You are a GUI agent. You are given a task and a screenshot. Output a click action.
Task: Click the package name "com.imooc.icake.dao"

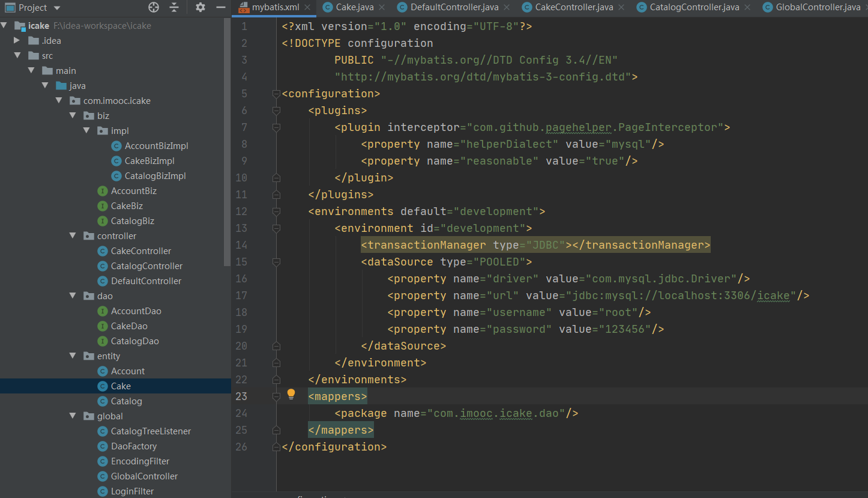[496, 413]
